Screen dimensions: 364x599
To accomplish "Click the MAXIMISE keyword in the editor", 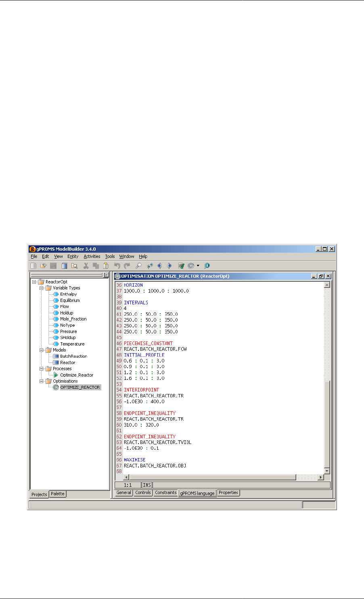I will (x=134, y=460).
